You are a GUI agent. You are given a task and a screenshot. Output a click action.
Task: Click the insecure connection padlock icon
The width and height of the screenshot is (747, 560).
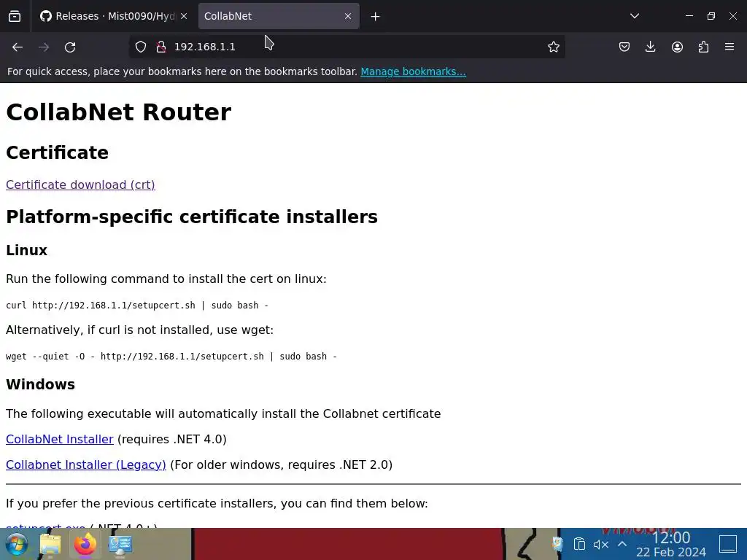(x=161, y=47)
